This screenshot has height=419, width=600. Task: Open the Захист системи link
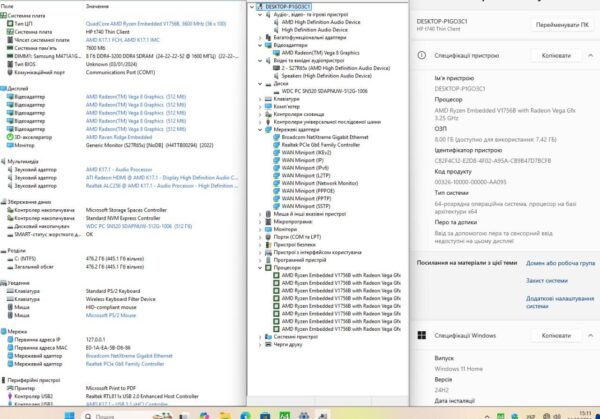coord(547,280)
